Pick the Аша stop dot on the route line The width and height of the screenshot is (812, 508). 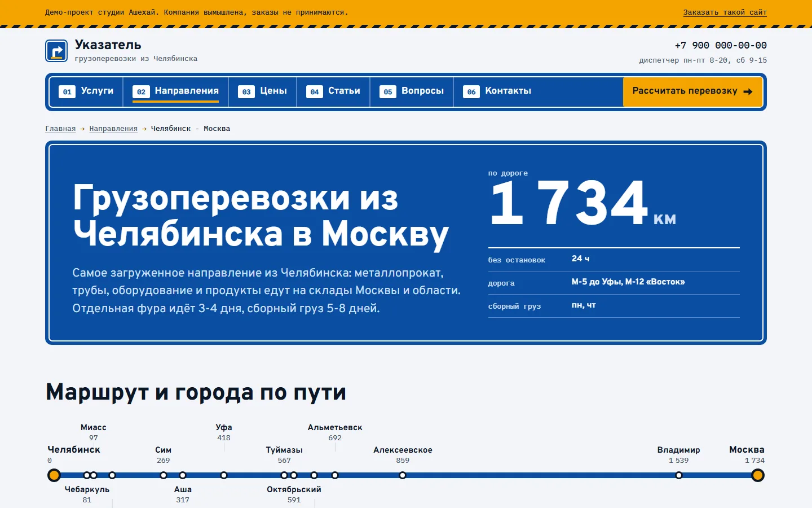183,475
